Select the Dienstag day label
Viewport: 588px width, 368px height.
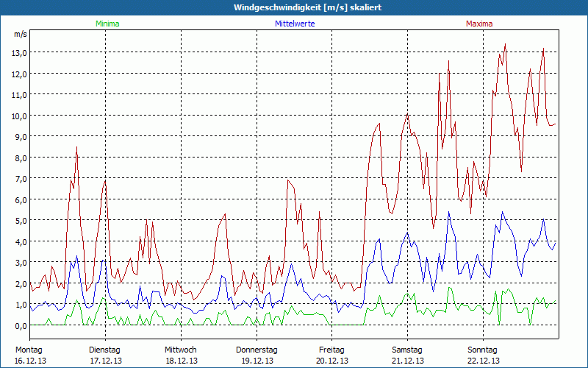[104, 350]
